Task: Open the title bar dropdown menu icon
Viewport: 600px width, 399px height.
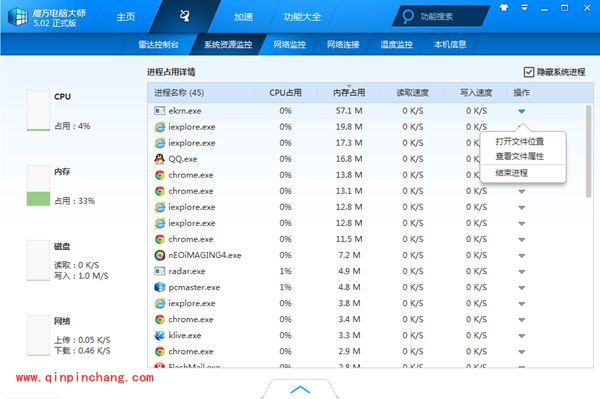Action: (x=524, y=8)
